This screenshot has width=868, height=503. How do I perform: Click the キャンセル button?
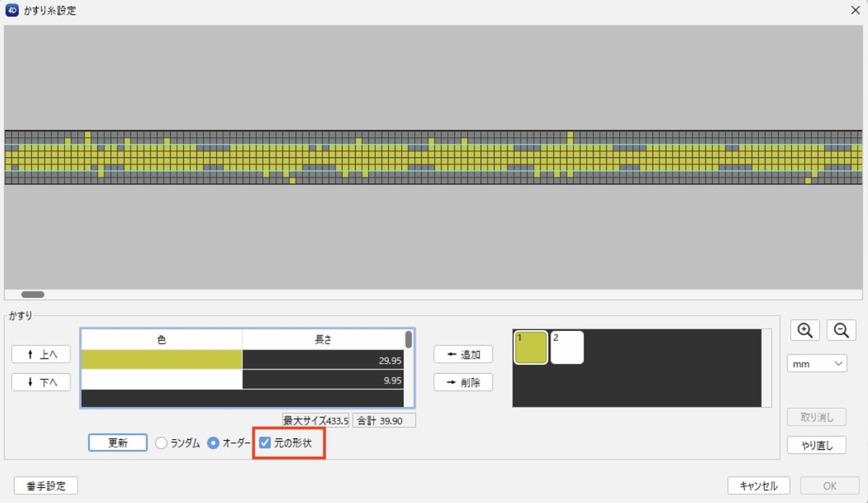click(x=758, y=485)
